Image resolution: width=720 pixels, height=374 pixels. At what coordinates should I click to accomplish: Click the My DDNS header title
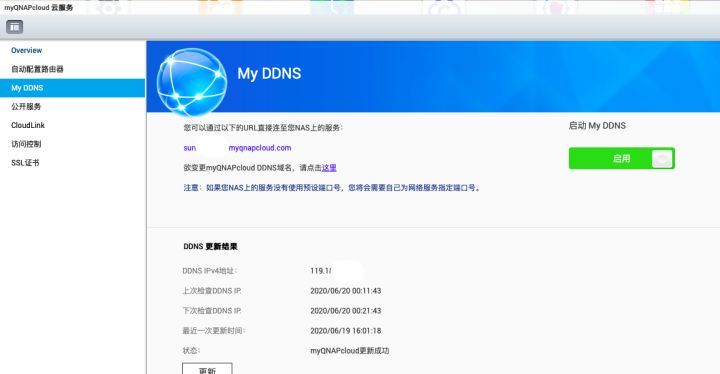pos(269,74)
